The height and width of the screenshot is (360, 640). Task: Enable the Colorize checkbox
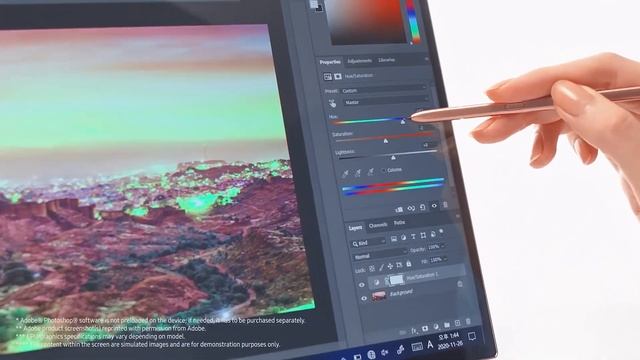384,170
